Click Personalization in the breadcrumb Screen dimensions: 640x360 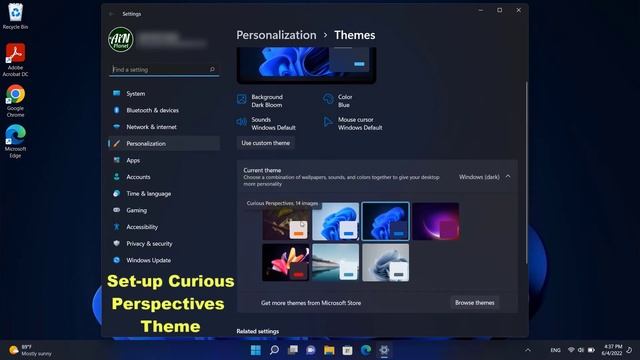tap(276, 35)
